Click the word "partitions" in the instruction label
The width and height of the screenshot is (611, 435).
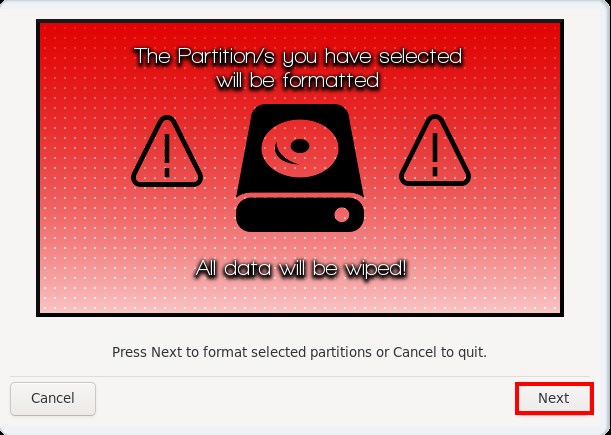coord(341,353)
